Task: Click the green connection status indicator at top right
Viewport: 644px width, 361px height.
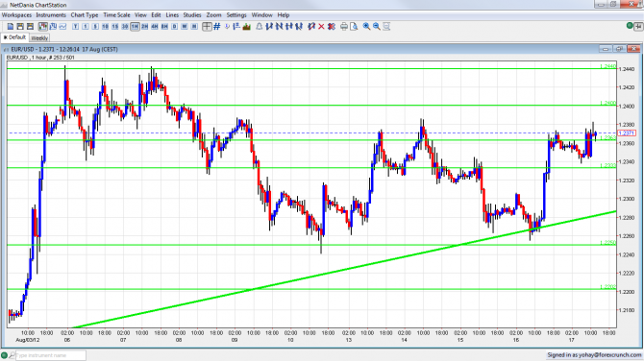Action: (630, 26)
